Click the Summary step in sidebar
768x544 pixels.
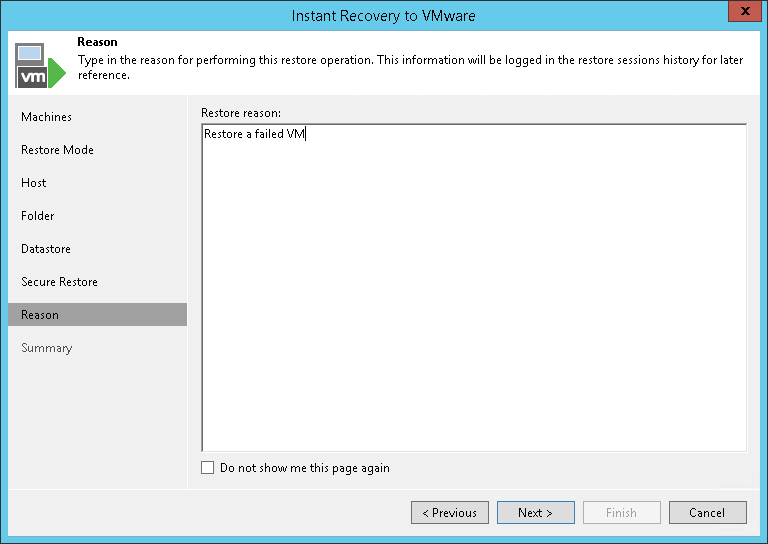47,348
